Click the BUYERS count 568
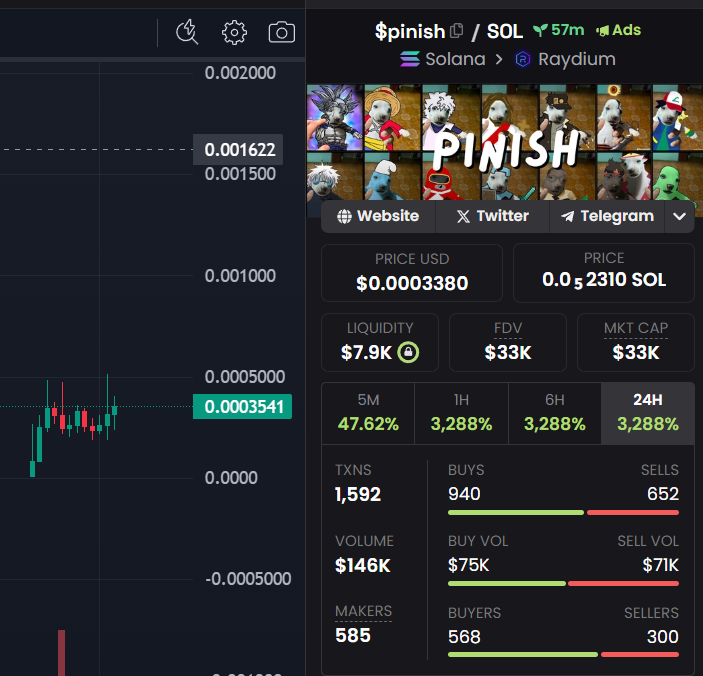This screenshot has width=703, height=676. click(464, 637)
